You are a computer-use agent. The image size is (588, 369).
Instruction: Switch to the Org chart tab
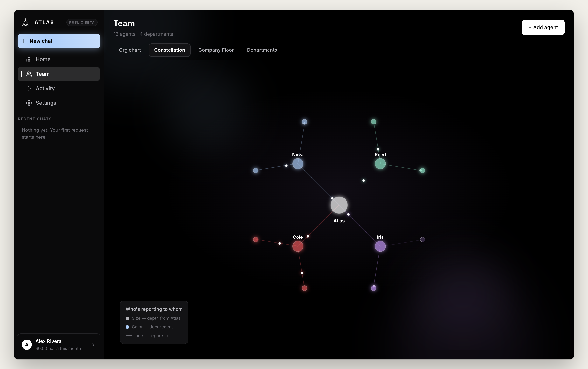coord(130,50)
